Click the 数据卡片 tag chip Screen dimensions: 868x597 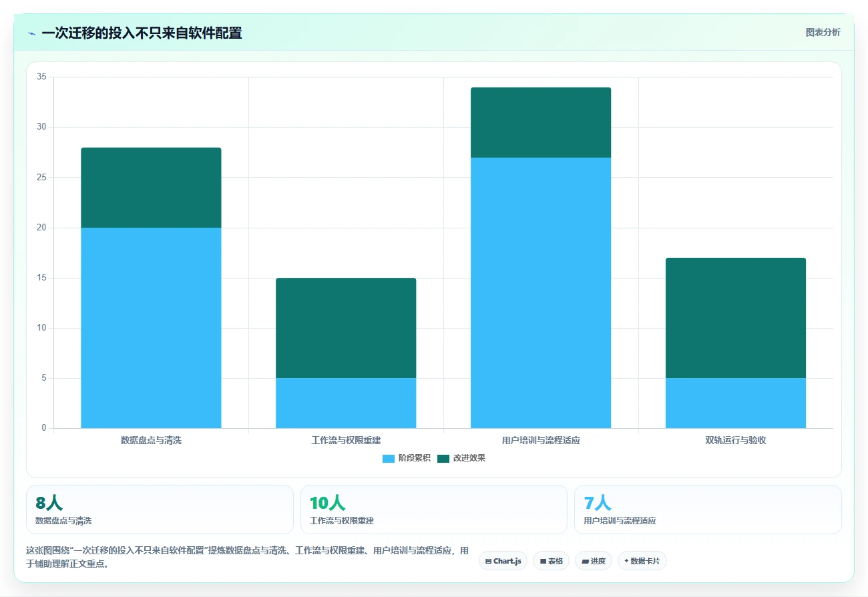coord(642,561)
